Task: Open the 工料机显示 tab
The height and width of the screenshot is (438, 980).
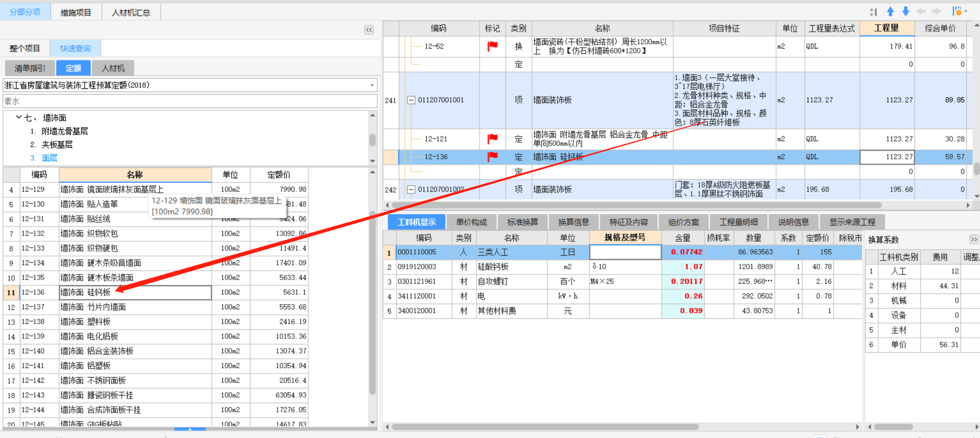Action: (x=417, y=222)
